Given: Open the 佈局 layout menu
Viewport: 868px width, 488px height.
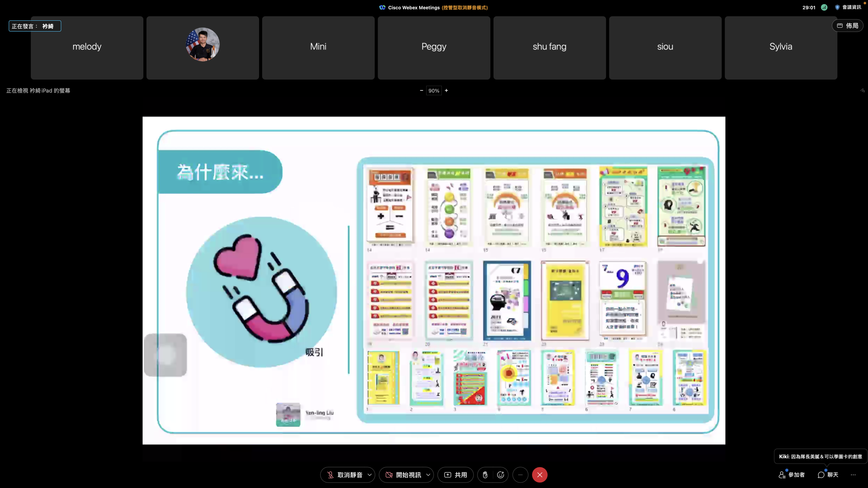Looking at the screenshot, I should tap(847, 26).
